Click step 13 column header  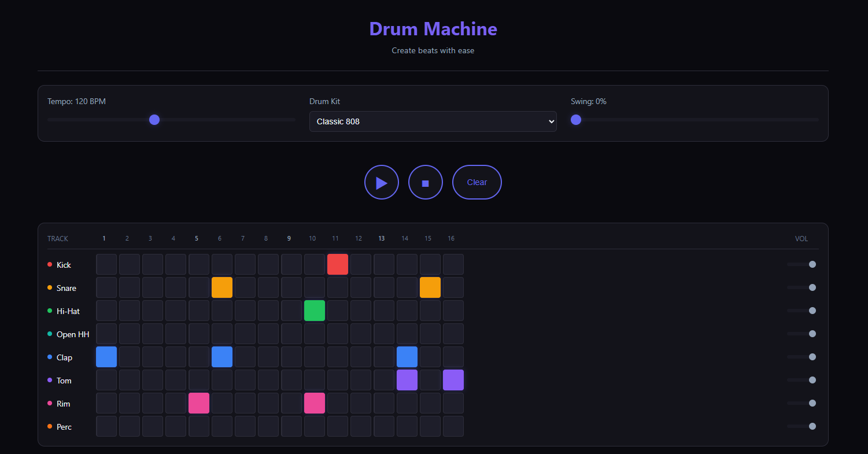[381, 238]
